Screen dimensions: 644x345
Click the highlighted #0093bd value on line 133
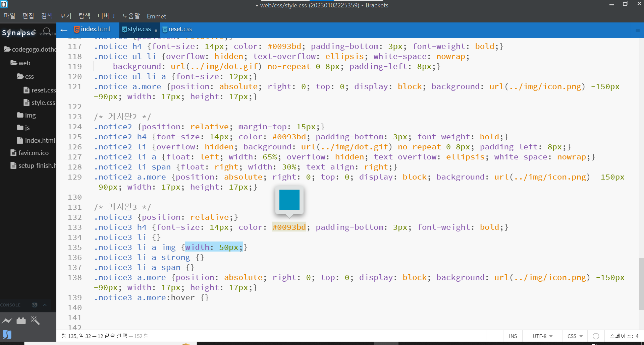[289, 227]
